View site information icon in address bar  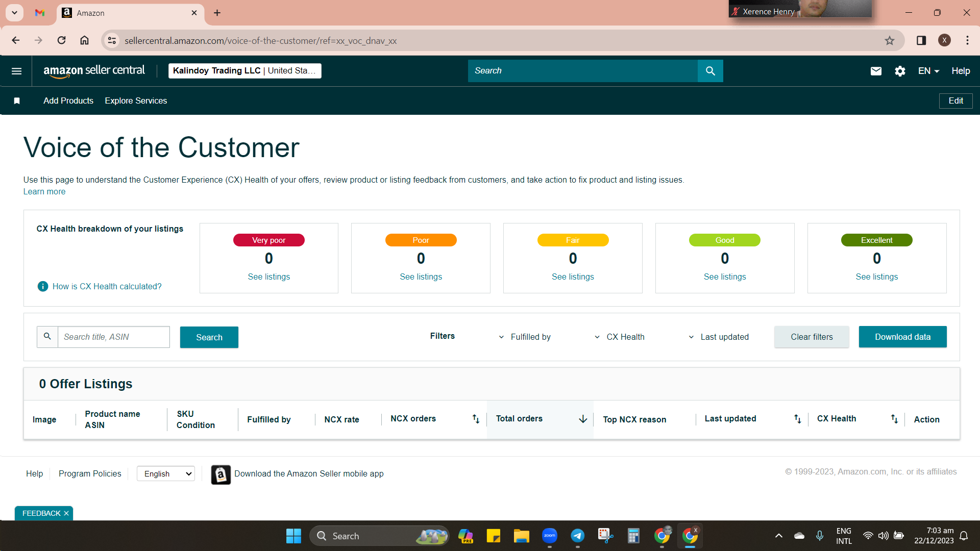(x=112, y=40)
